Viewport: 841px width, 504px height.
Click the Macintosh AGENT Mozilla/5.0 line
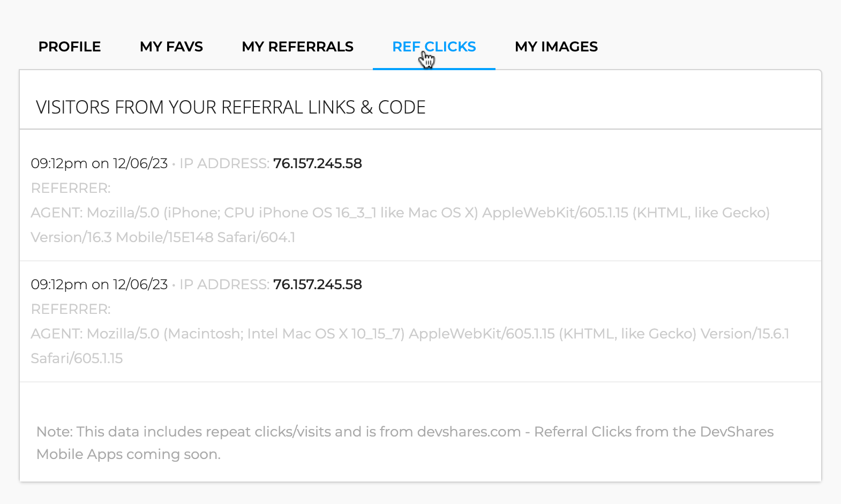pyautogui.click(x=409, y=334)
